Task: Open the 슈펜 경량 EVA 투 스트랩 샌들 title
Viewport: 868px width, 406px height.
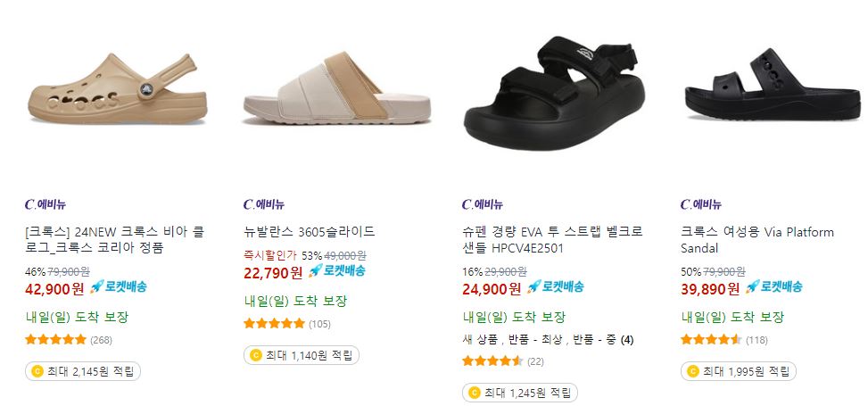Action: [x=552, y=240]
